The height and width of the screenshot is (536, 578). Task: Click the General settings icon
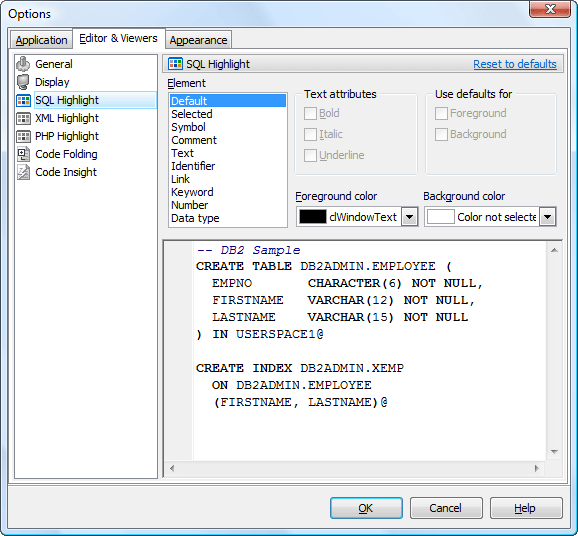[23, 64]
